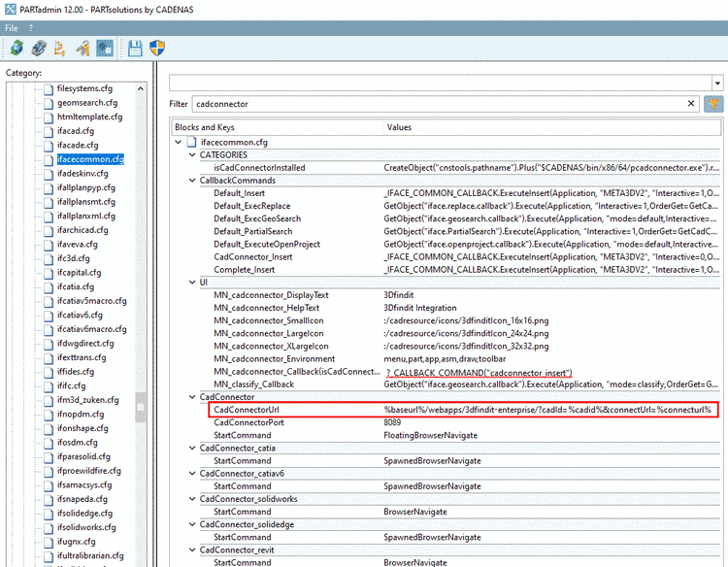Click the orange funnel filter icon

point(713,104)
